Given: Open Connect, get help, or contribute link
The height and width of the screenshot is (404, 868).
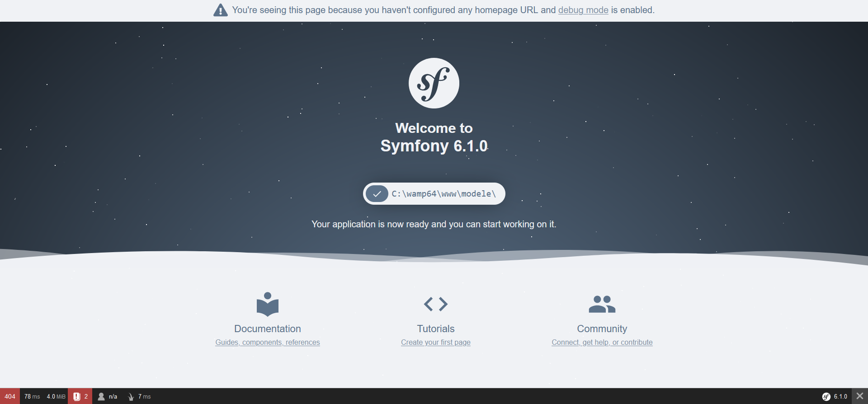Looking at the screenshot, I should click(602, 342).
